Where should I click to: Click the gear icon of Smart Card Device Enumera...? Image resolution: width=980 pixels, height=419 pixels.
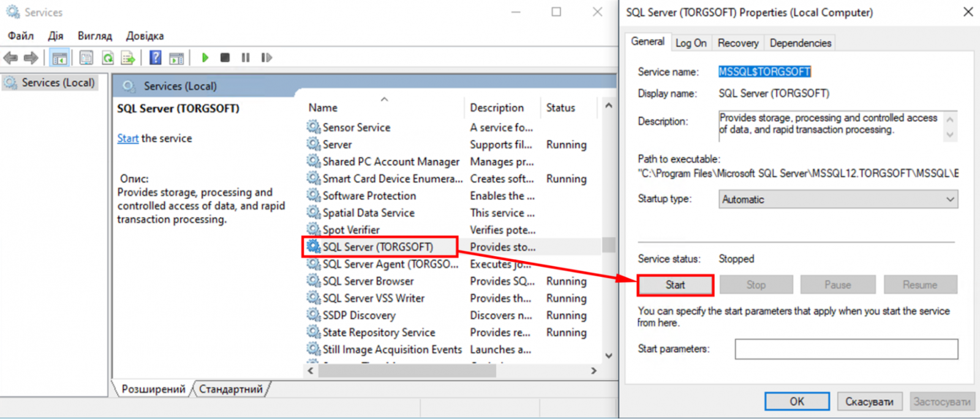[314, 178]
